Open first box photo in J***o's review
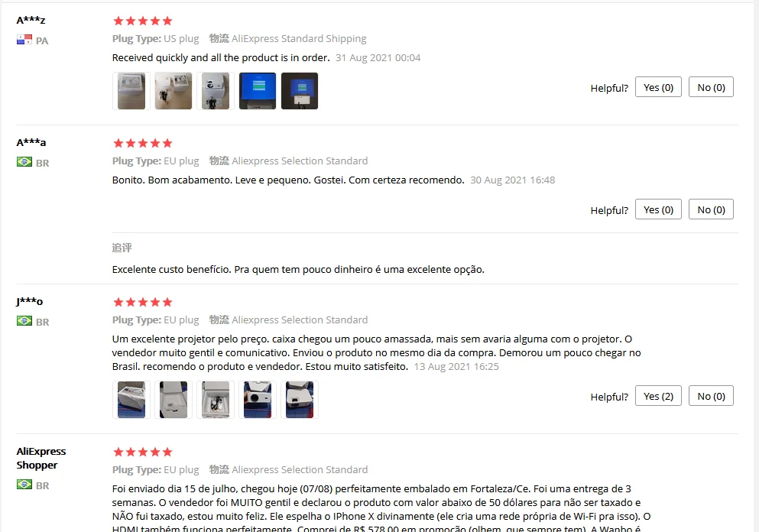The width and height of the screenshot is (759, 532). (x=131, y=400)
